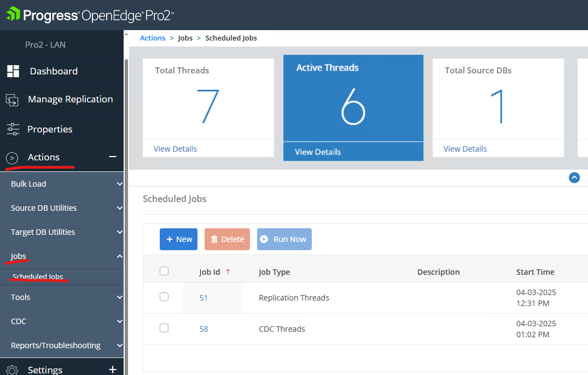The height and width of the screenshot is (375, 588).
Task: Open the Dashboard grid icon
Action: pyautogui.click(x=13, y=71)
